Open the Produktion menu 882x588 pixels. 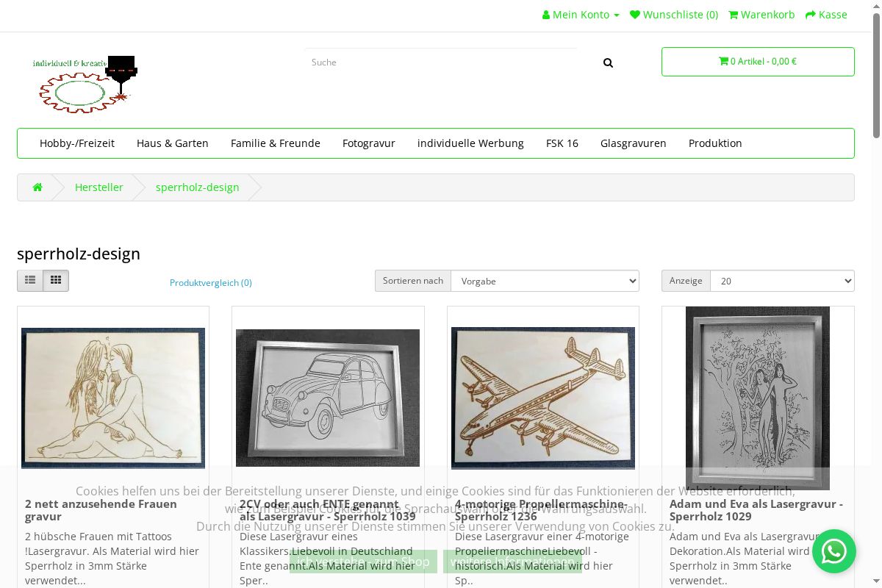pos(715,143)
